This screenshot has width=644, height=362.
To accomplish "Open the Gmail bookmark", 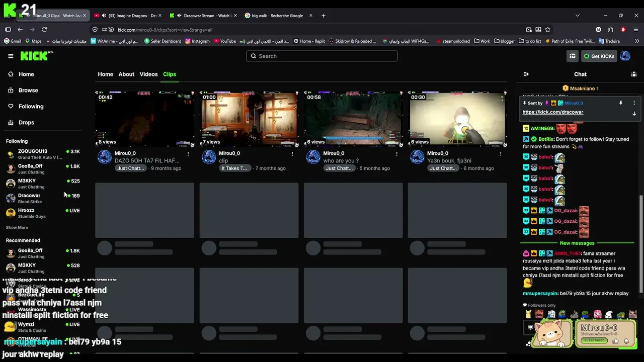I will [12, 41].
